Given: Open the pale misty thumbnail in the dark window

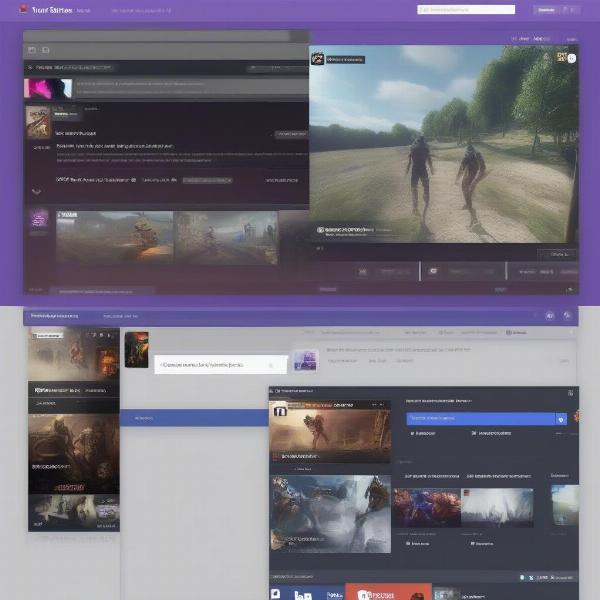Looking at the screenshot, I should pos(497,507).
